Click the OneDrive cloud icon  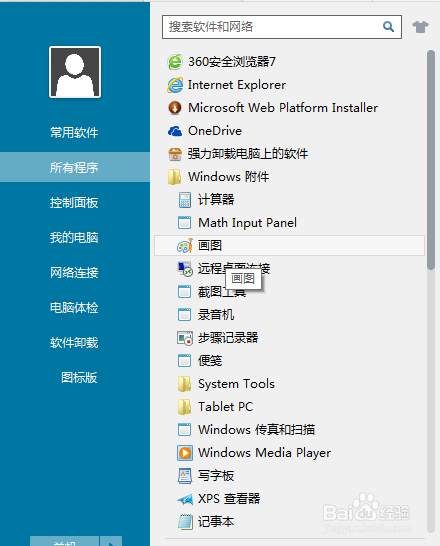(175, 131)
